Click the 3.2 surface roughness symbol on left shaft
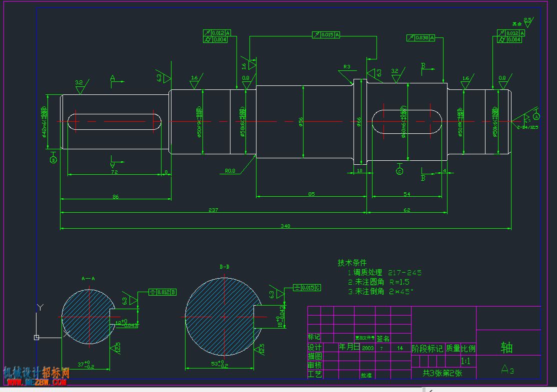557x392 pixels. coord(80,87)
